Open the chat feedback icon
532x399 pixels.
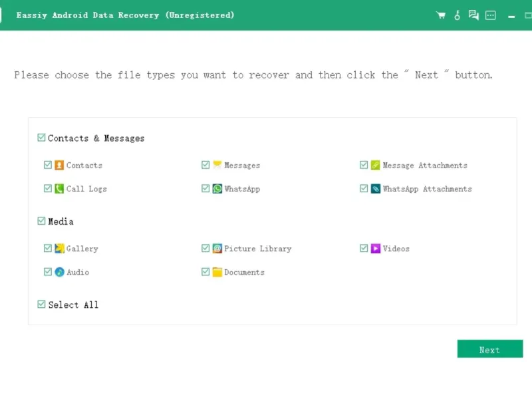point(473,15)
